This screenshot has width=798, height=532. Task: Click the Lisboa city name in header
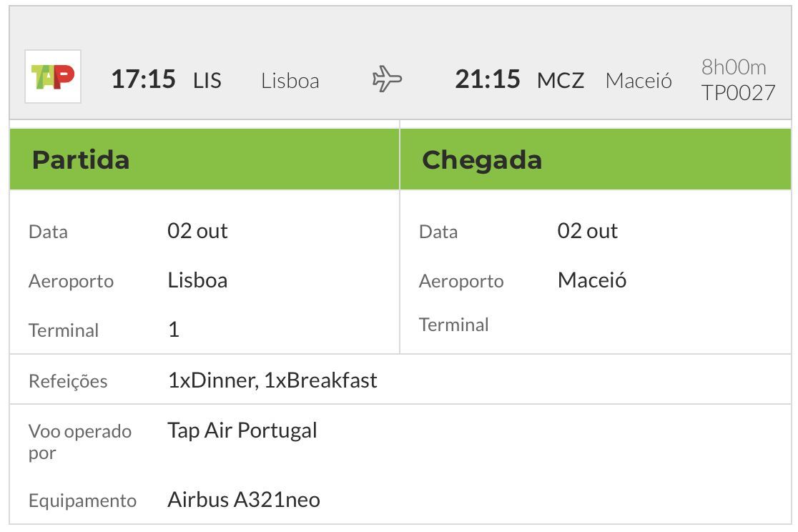[290, 80]
